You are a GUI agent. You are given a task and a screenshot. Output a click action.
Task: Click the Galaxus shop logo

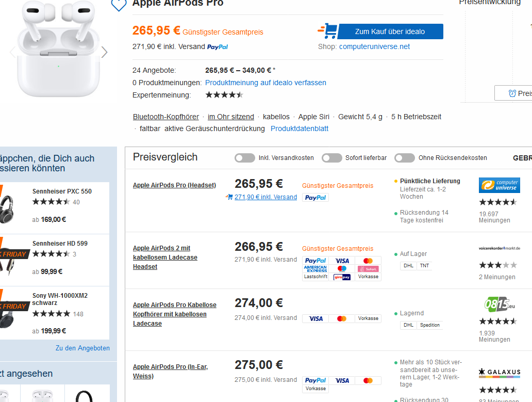(499, 372)
